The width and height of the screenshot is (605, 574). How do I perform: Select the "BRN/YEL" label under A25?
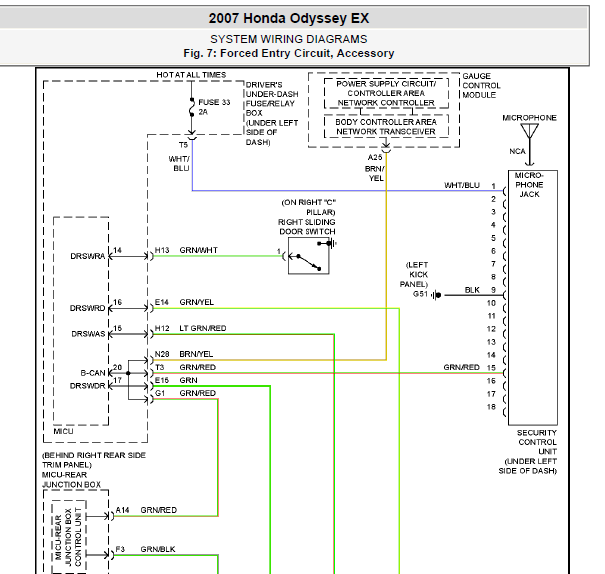pos(374,174)
